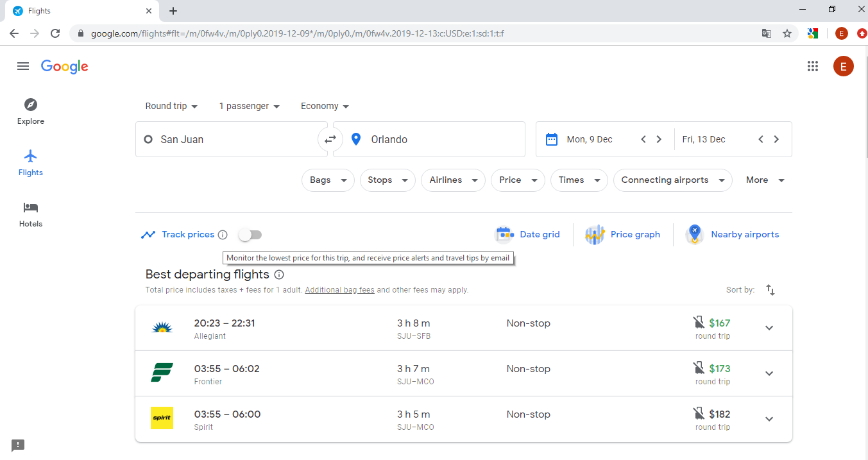Click the Allegiant airline logo

pyautogui.click(x=162, y=328)
